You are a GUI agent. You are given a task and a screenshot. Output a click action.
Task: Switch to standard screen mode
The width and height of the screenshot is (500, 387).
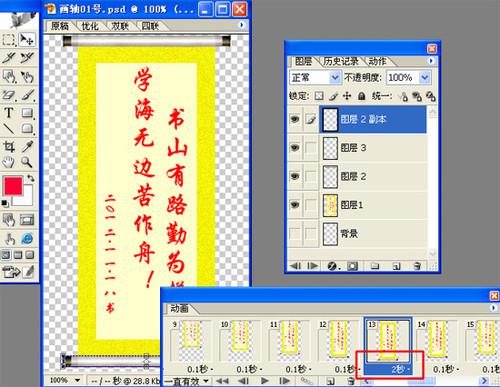[6, 255]
